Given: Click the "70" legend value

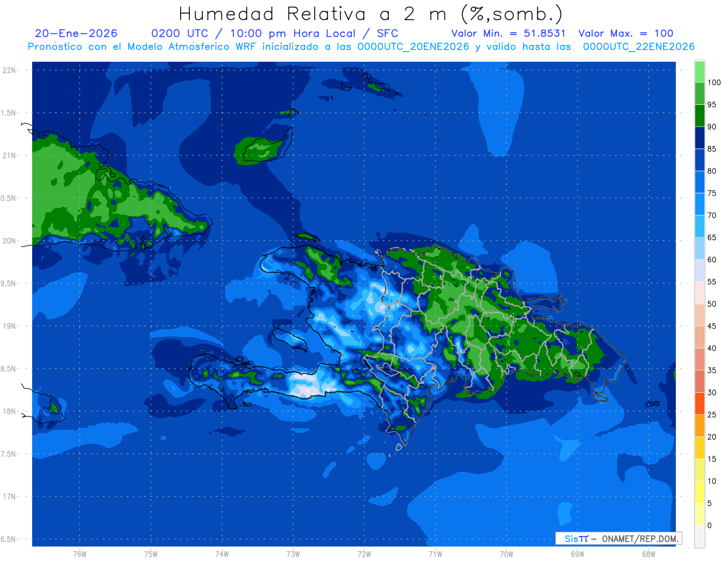Looking at the screenshot, I should 712,215.
